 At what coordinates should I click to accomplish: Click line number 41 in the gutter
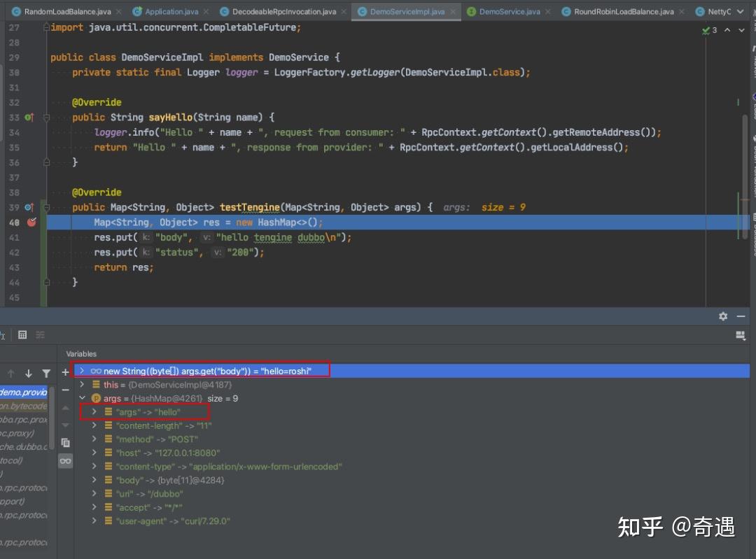tap(14, 237)
